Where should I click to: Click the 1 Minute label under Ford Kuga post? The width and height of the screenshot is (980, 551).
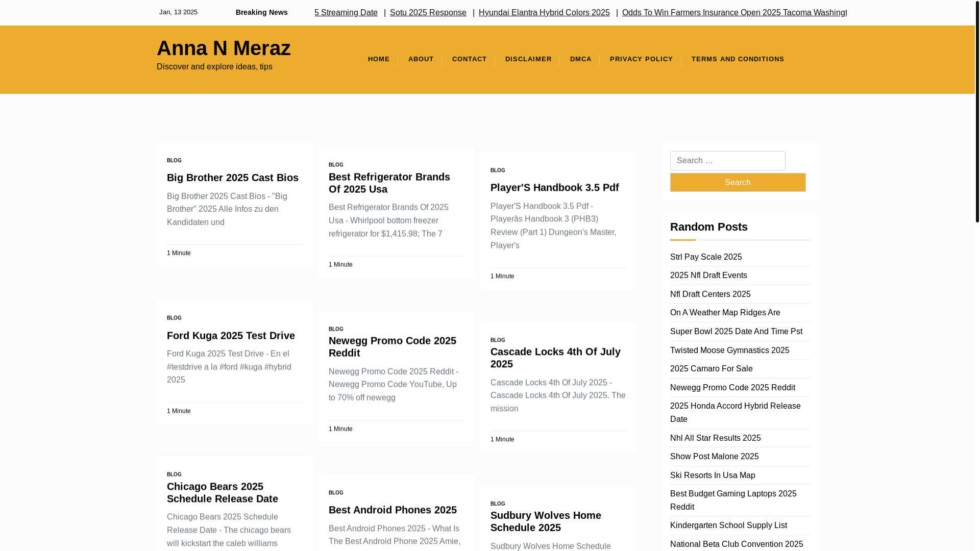tap(179, 411)
